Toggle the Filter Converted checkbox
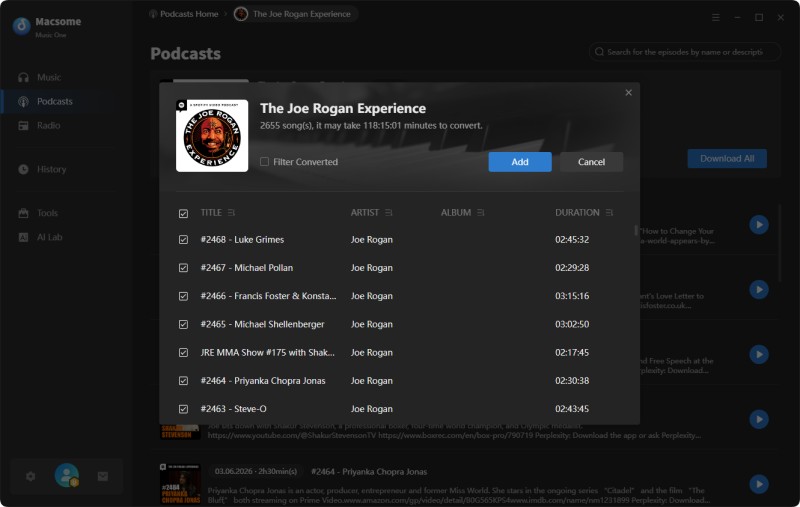The image size is (800, 507). (x=264, y=162)
